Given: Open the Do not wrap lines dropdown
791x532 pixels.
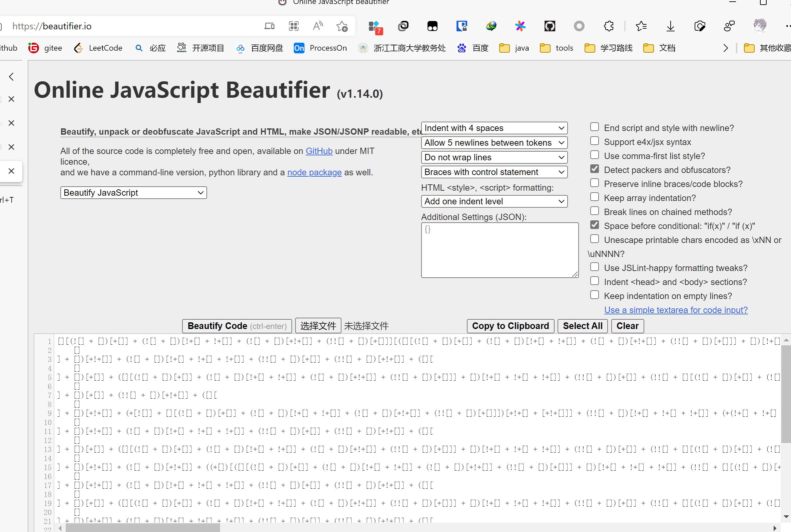Looking at the screenshot, I should point(494,157).
